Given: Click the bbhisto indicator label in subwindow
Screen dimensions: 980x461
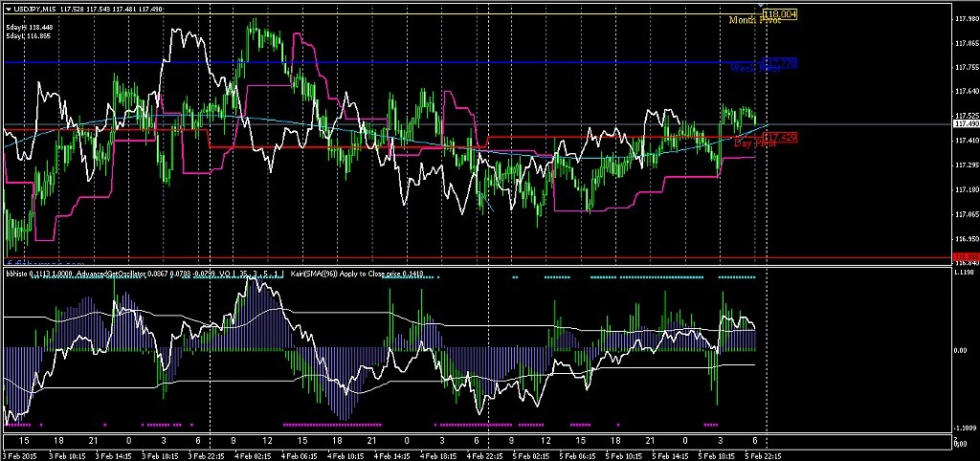Looking at the screenshot, I should pos(16,274).
